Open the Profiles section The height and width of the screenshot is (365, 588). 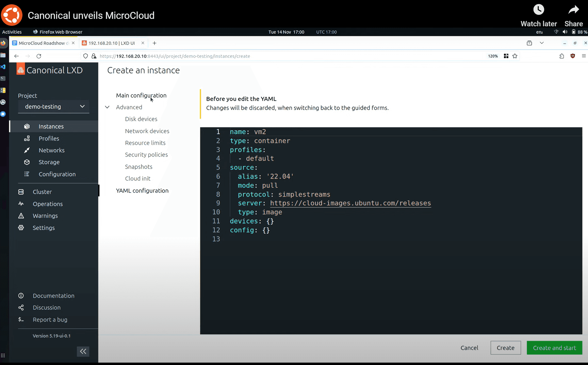click(x=49, y=138)
